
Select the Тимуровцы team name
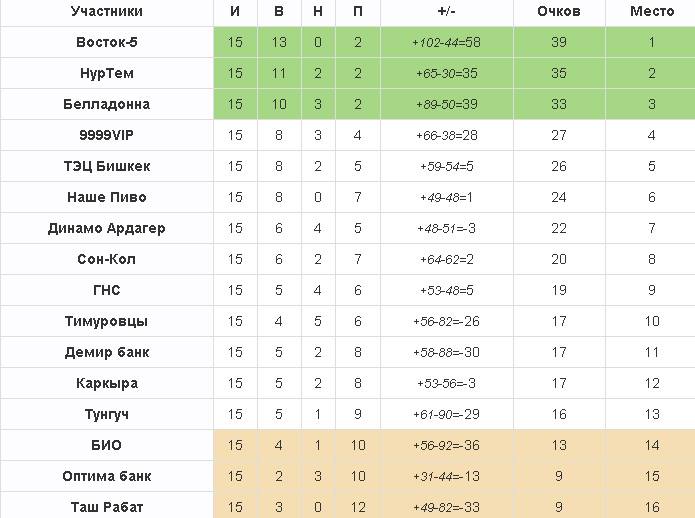(x=106, y=321)
